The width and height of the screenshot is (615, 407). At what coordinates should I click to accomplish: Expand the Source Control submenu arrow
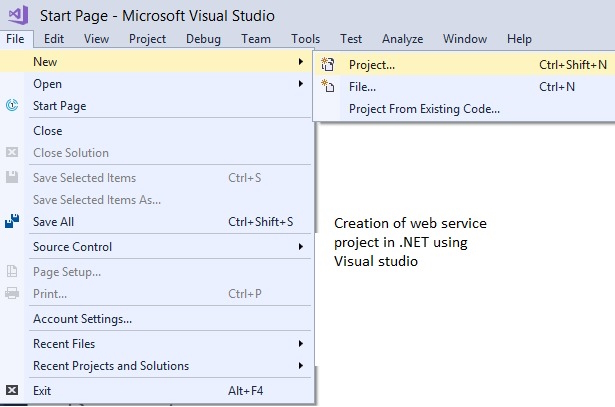(300, 247)
